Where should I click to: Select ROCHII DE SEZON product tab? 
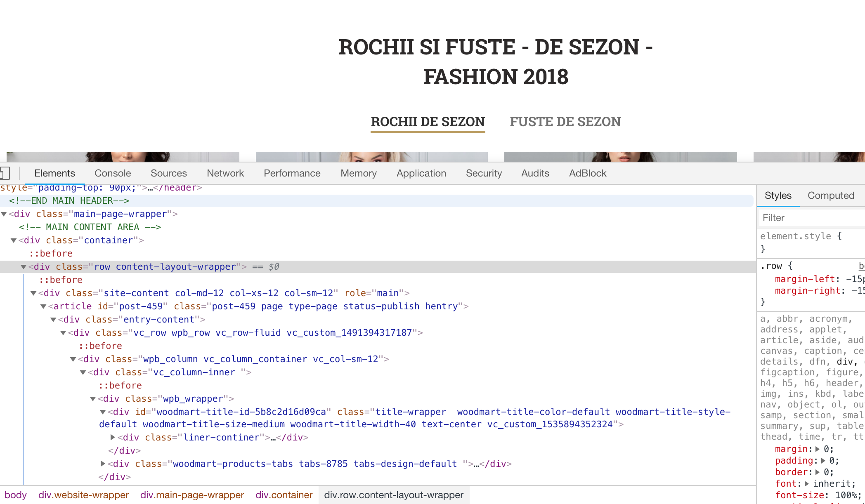point(428,122)
